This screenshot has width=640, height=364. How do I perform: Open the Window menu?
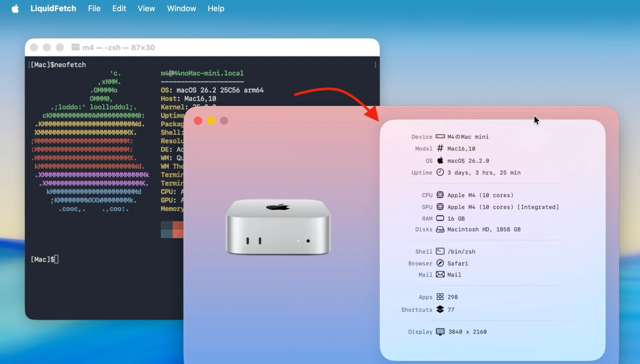pos(181,8)
